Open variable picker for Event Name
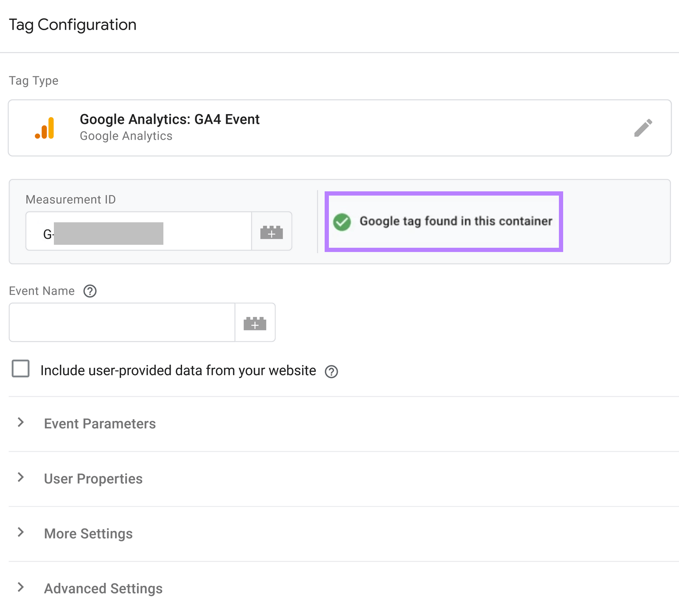679x616 pixels. click(255, 322)
